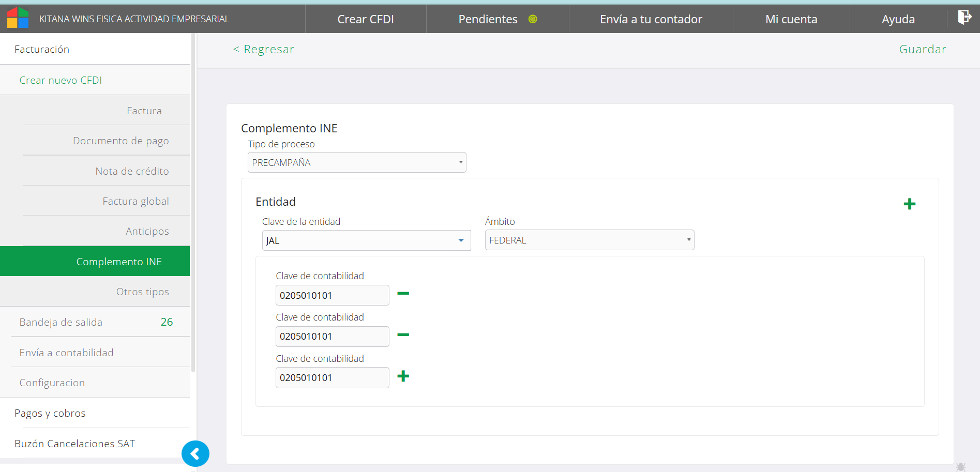This screenshot has width=980, height=472.
Task: Open the Ámbito FEDERAL dropdown
Action: pyautogui.click(x=589, y=240)
